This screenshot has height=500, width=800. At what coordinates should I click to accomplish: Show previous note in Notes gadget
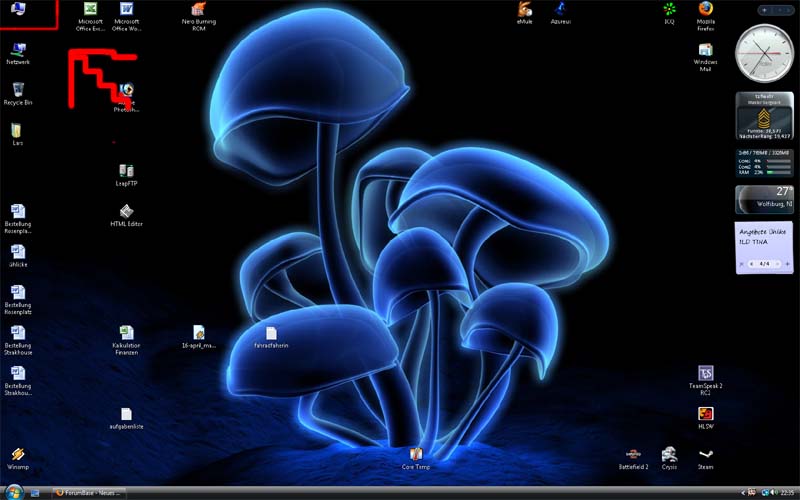(x=753, y=264)
